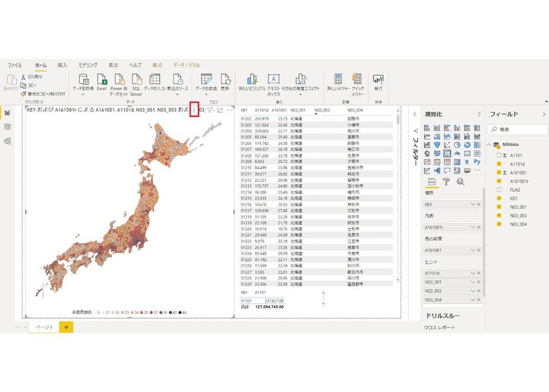Remove N03_004 from tooltip well with X
The width and height of the screenshot is (549, 392).
pyautogui.click(x=479, y=299)
